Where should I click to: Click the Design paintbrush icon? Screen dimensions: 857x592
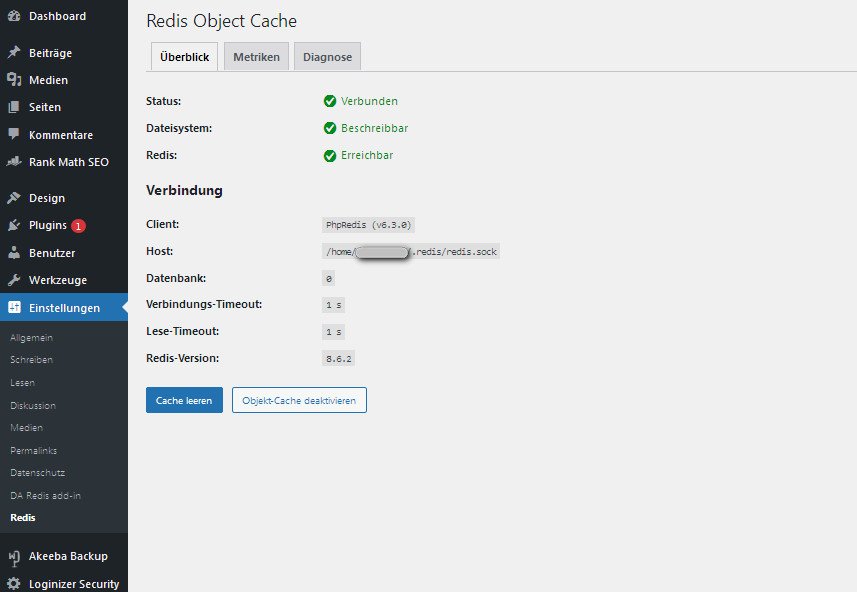pyautogui.click(x=14, y=198)
